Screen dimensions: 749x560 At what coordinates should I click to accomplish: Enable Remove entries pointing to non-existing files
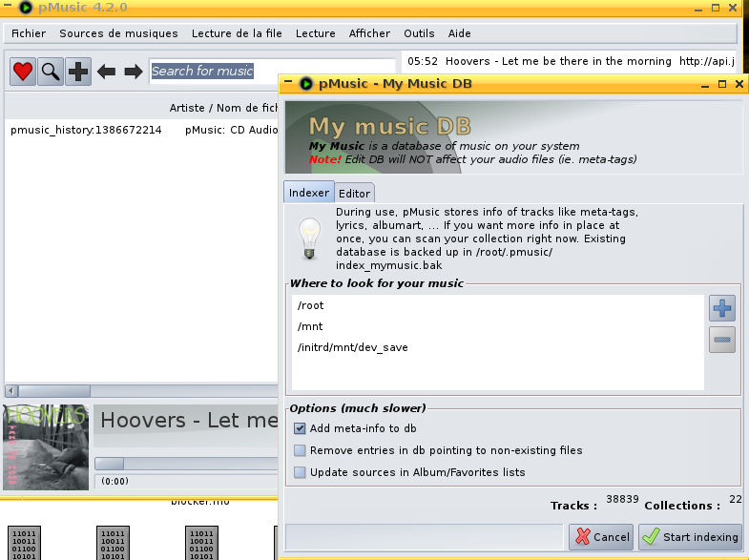(300, 450)
